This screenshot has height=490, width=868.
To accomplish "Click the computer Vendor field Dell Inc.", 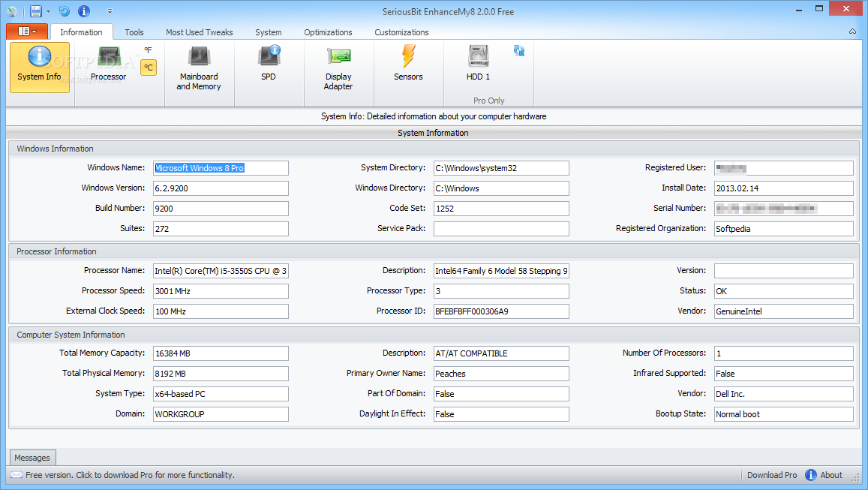I will click(784, 394).
